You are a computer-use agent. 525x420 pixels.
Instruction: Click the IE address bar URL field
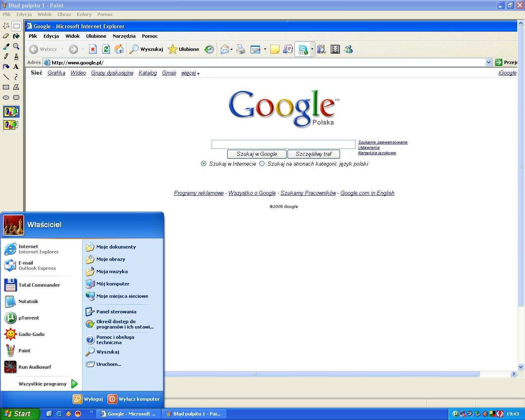tap(265, 62)
